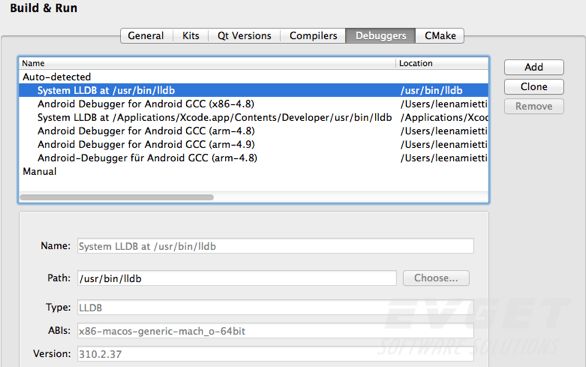
Task: Open the CMake tab
Action: 440,36
